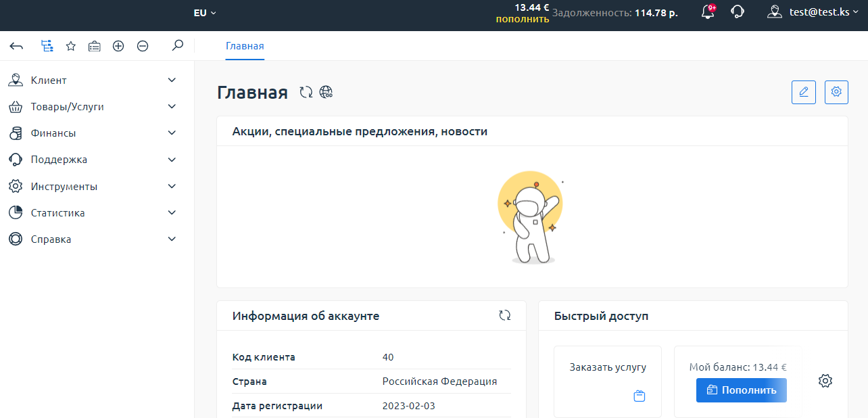Refresh the Главная page via circular arrows

point(306,93)
